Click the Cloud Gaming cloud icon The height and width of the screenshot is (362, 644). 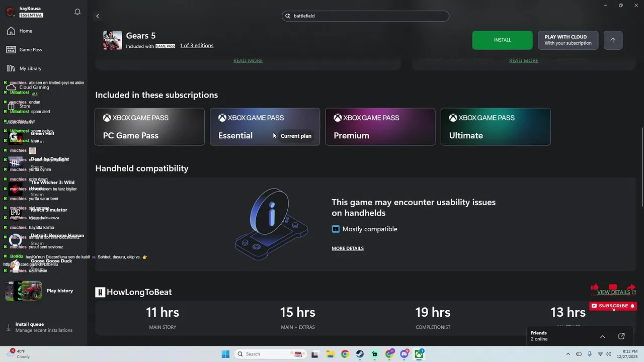click(x=11, y=87)
